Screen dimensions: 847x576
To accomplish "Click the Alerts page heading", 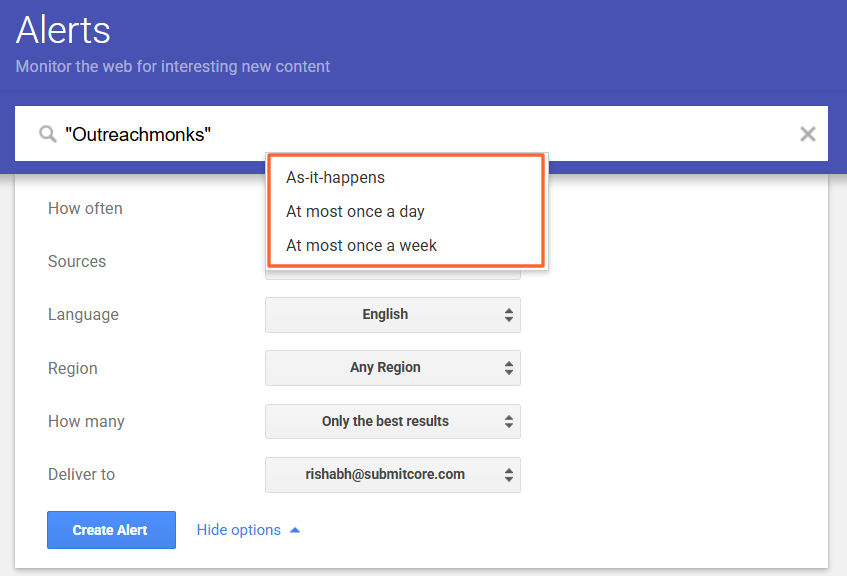I will pyautogui.click(x=63, y=30).
